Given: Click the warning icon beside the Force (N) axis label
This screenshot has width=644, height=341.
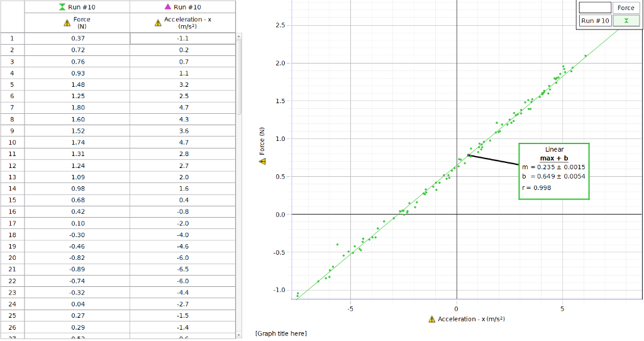Looking at the screenshot, I should click(x=262, y=162).
